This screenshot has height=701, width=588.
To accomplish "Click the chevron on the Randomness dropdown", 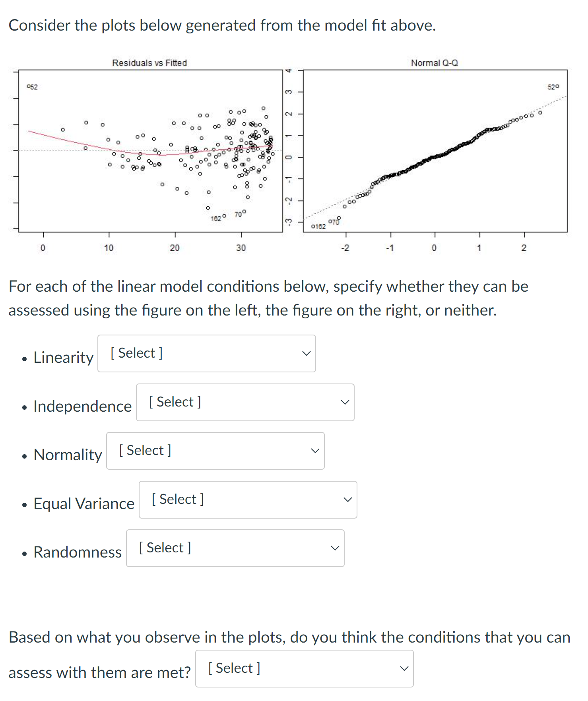I will [334, 548].
